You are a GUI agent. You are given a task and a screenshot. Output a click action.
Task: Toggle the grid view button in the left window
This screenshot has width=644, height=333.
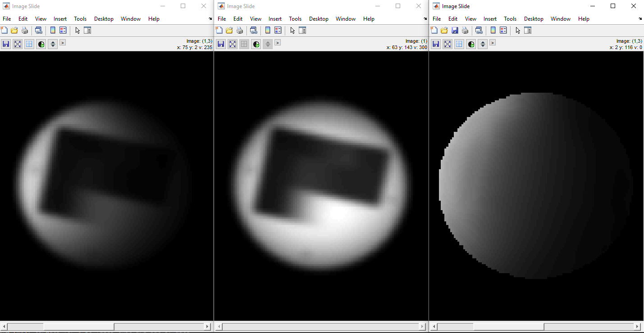29,44
